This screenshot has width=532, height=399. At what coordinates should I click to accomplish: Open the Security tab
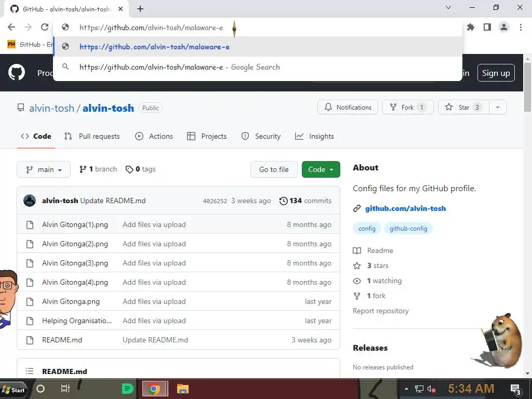(x=261, y=137)
